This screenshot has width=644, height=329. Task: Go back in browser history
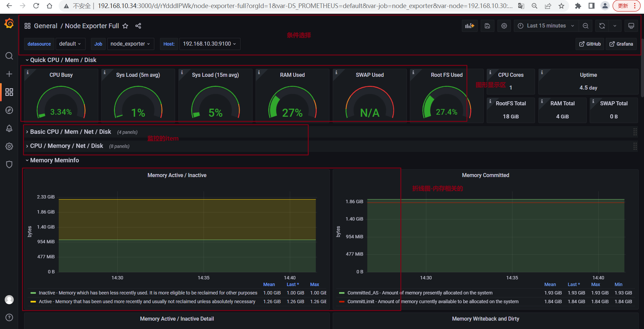coord(9,6)
